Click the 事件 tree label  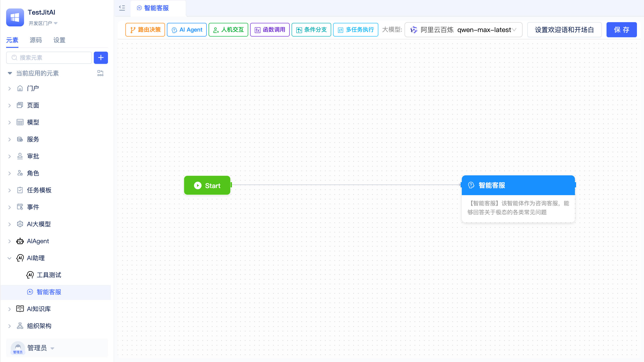pos(33,207)
